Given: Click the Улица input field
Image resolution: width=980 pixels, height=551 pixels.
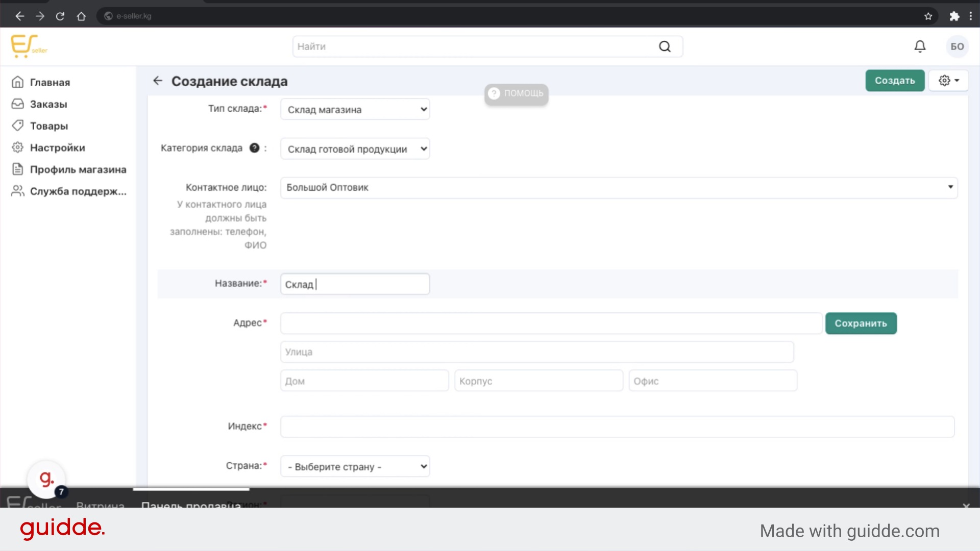Looking at the screenshot, I should point(536,352).
